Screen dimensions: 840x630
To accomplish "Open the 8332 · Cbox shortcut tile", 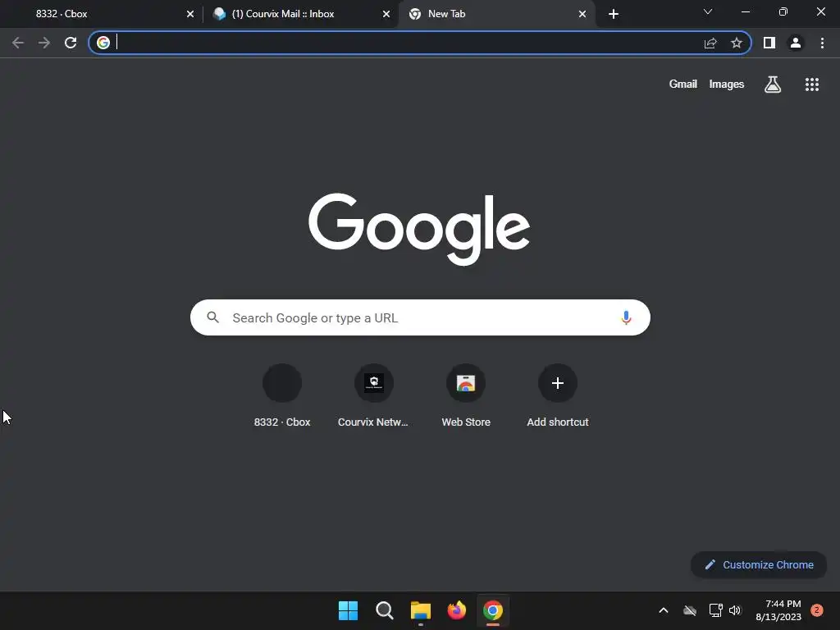I will click(x=282, y=396).
